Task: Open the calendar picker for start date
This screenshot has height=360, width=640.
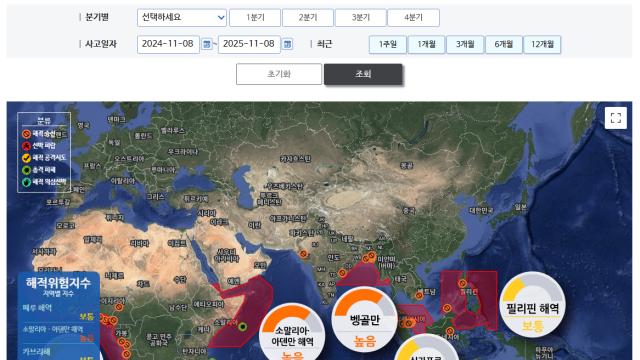Action: (x=207, y=44)
